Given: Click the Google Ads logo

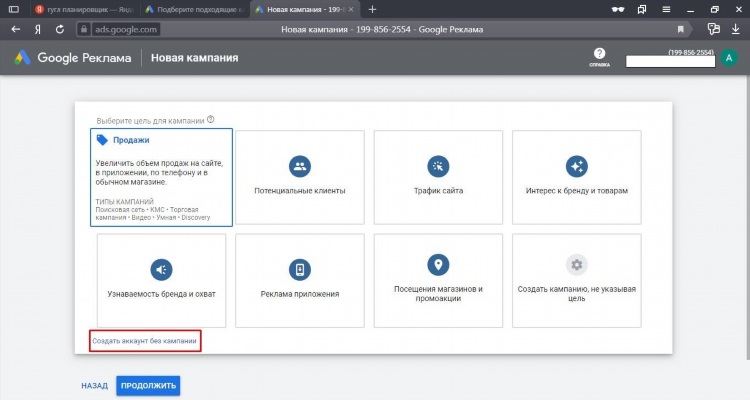Looking at the screenshot, I should (22, 58).
